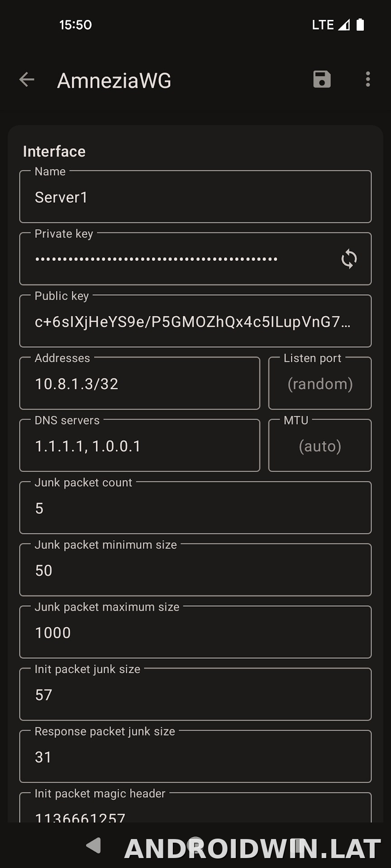The image size is (391, 868).
Task: Modify the Init packet junk size
Action: coord(195,694)
